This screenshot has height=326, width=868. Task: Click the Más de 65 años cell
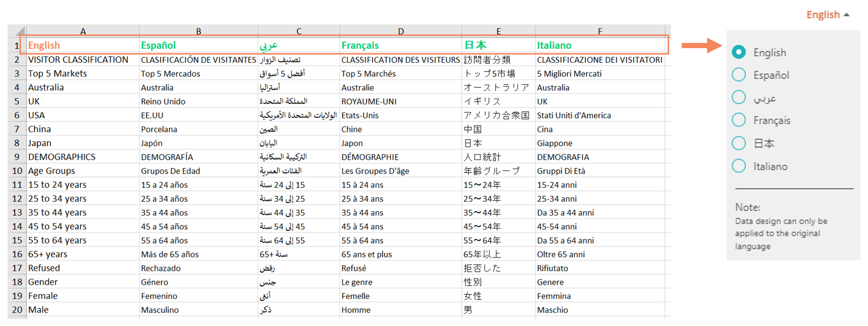click(x=198, y=254)
